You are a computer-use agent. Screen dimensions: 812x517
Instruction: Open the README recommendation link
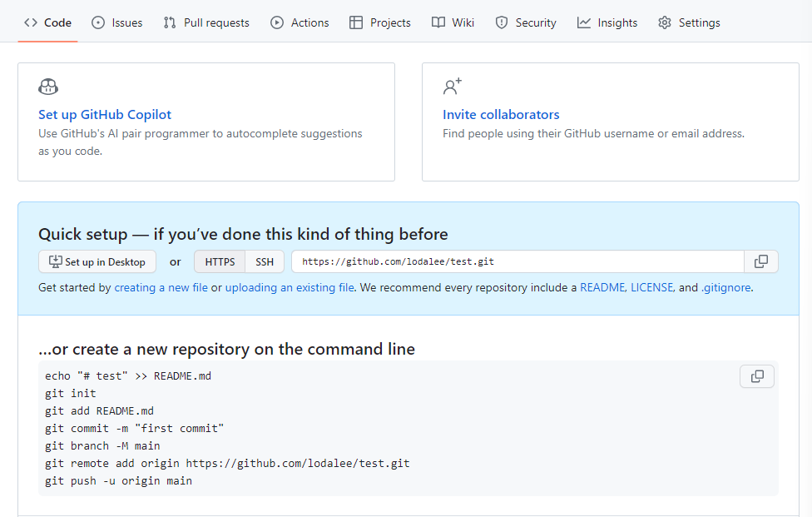pyautogui.click(x=602, y=287)
